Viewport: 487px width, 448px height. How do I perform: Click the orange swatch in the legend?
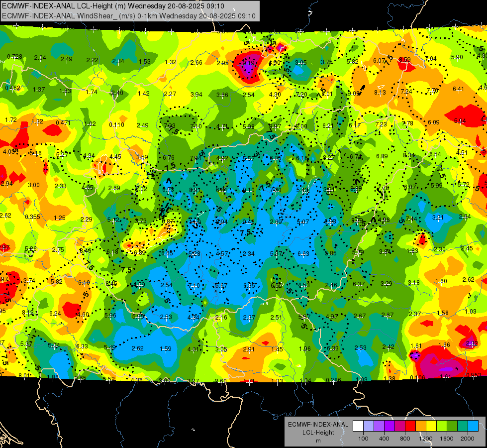[x=421, y=426]
